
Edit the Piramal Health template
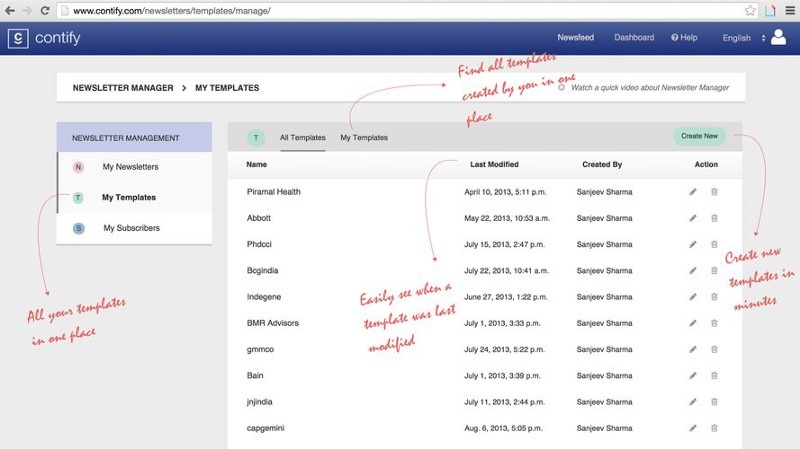coord(692,192)
